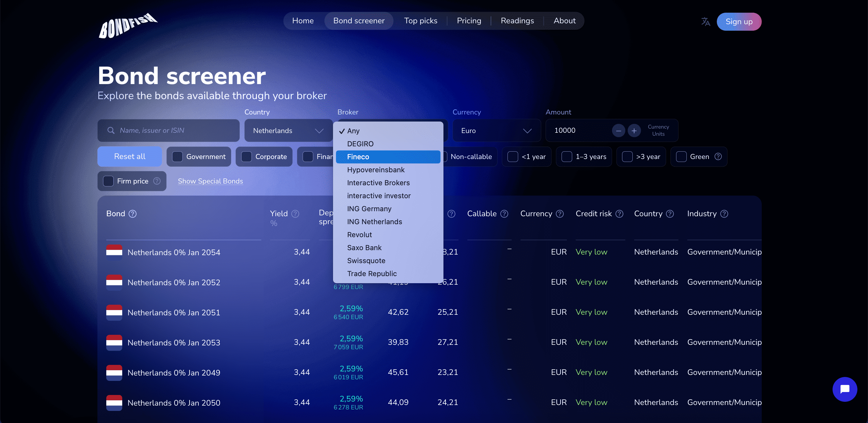Open the Currency dropdown showing Euro
This screenshot has width=868, height=423.
pyautogui.click(x=496, y=130)
